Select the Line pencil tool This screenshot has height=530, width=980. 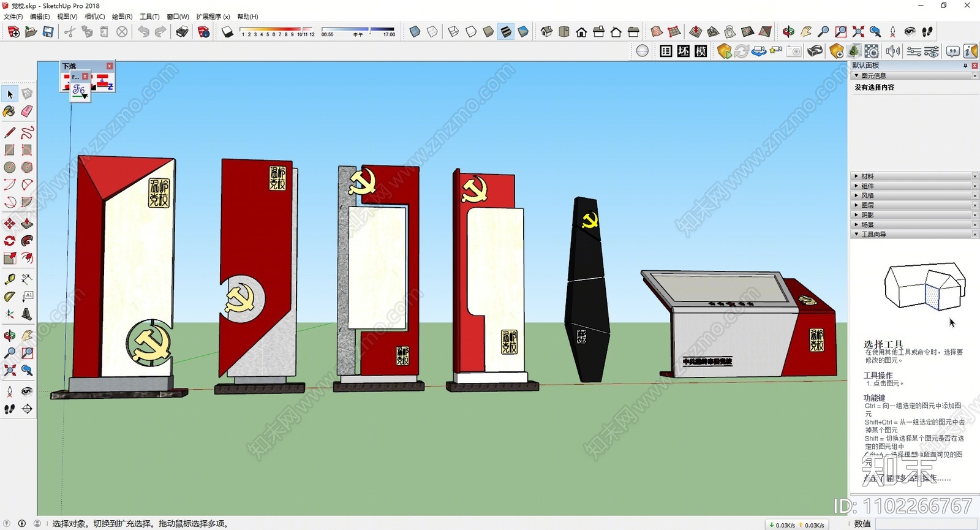10,132
